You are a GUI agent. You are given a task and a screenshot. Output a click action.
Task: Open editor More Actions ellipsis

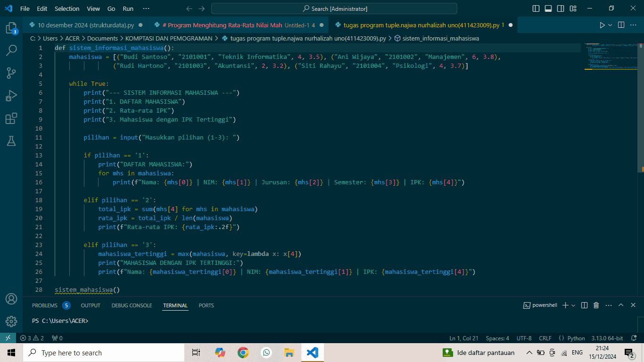(633, 25)
